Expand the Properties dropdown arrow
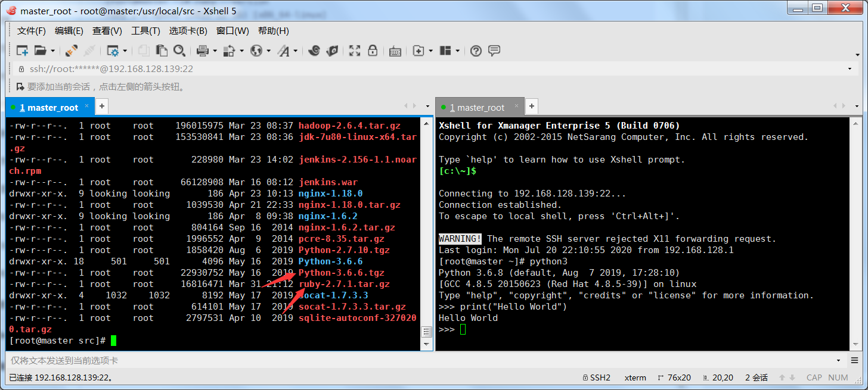The width and height of the screenshot is (868, 390). [x=125, y=51]
